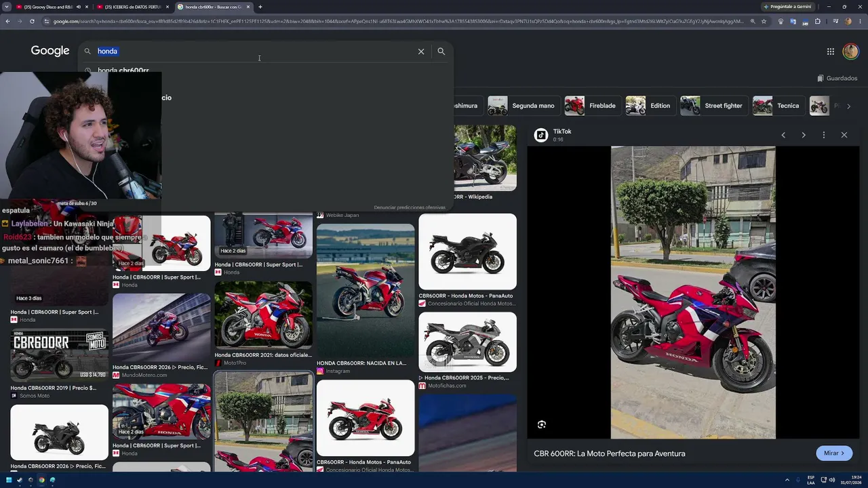This screenshot has height=488, width=868.
Task: Show more filter chips with right arrow
Action: (848, 106)
